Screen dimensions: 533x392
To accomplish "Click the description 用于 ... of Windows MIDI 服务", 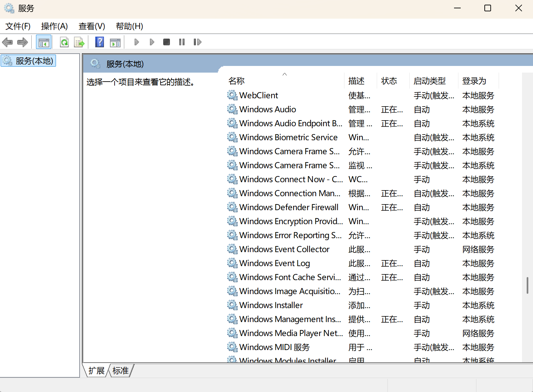I will [x=360, y=347].
